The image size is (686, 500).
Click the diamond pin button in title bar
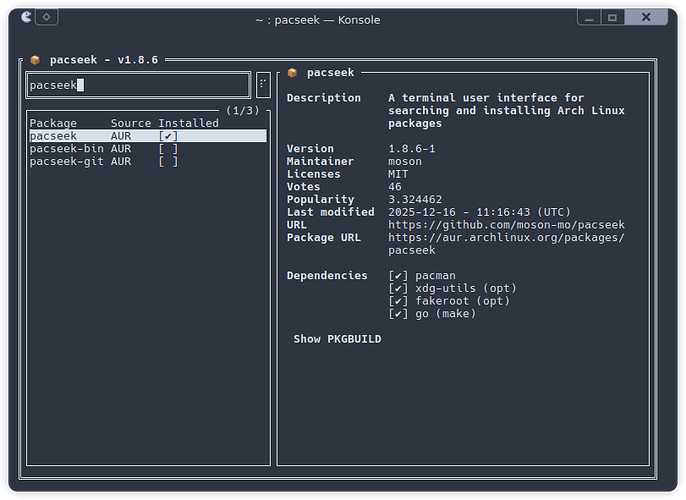(46, 17)
